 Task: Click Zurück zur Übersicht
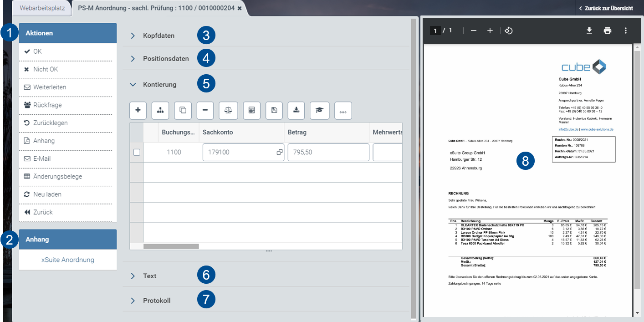pyautogui.click(x=608, y=8)
